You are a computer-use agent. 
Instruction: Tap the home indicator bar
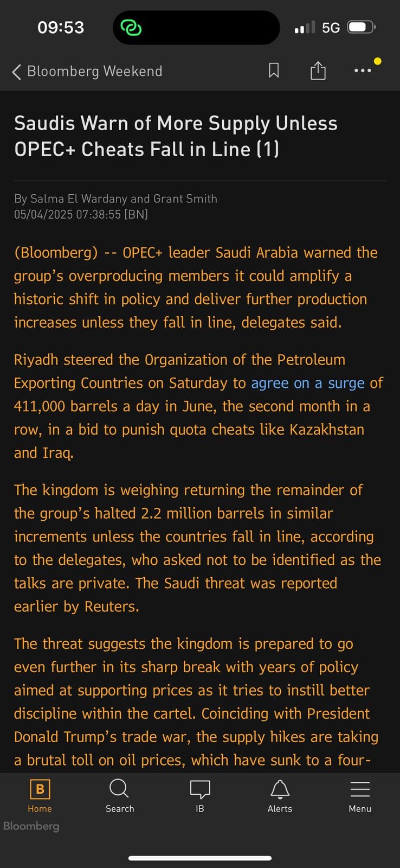pos(200,858)
